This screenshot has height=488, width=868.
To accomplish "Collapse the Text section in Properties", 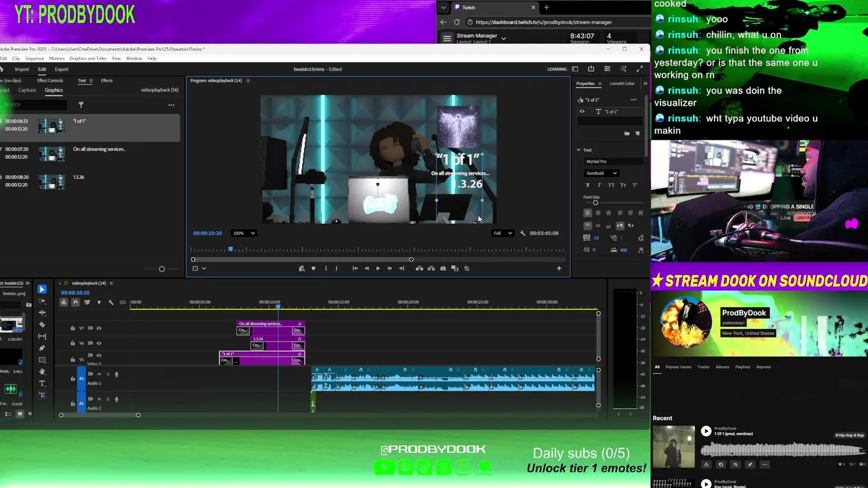I will [x=578, y=150].
